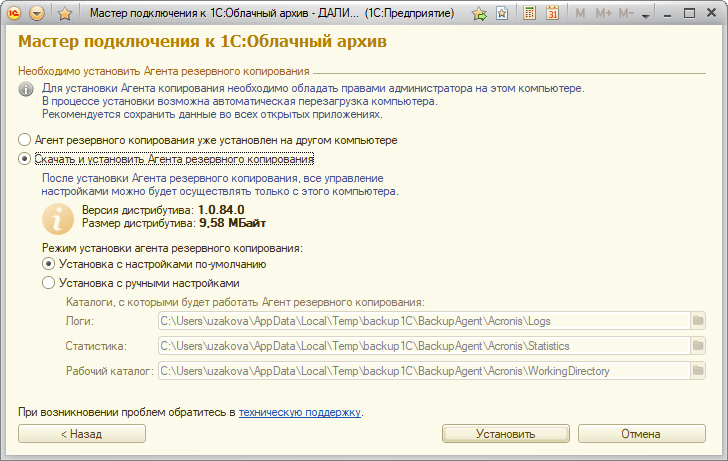Click the M- memory subtract button

(x=626, y=13)
